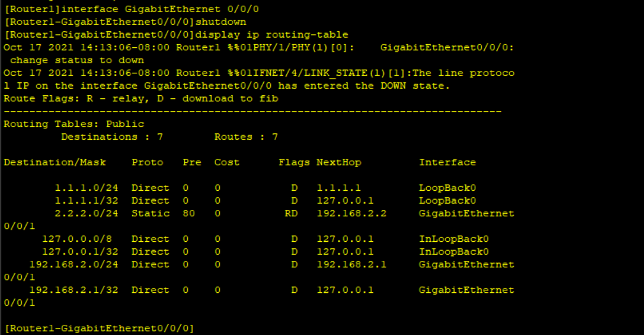This screenshot has height=335, width=644.
Task: Click 'InLoopBack0' in the 127.0.0.0/8 row
Action: pyautogui.click(x=454, y=239)
